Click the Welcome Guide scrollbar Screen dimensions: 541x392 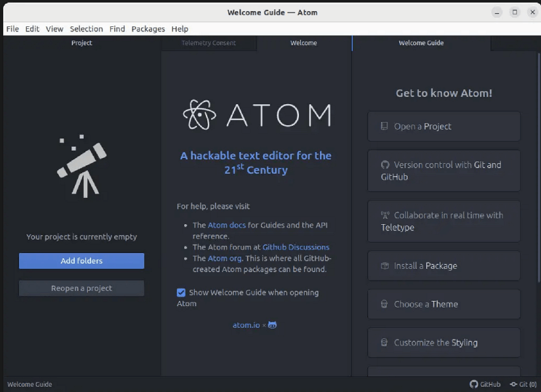[538, 167]
